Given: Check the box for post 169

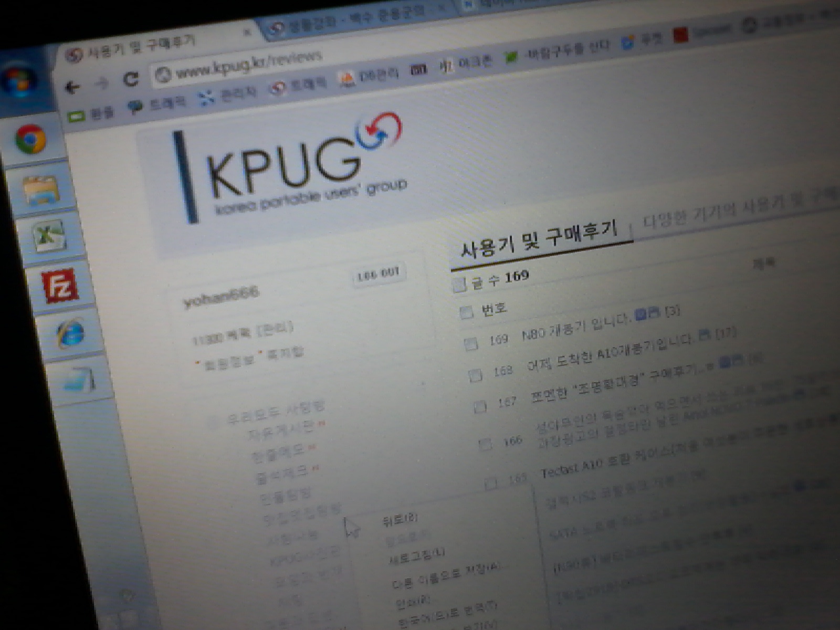Looking at the screenshot, I should tap(471, 343).
